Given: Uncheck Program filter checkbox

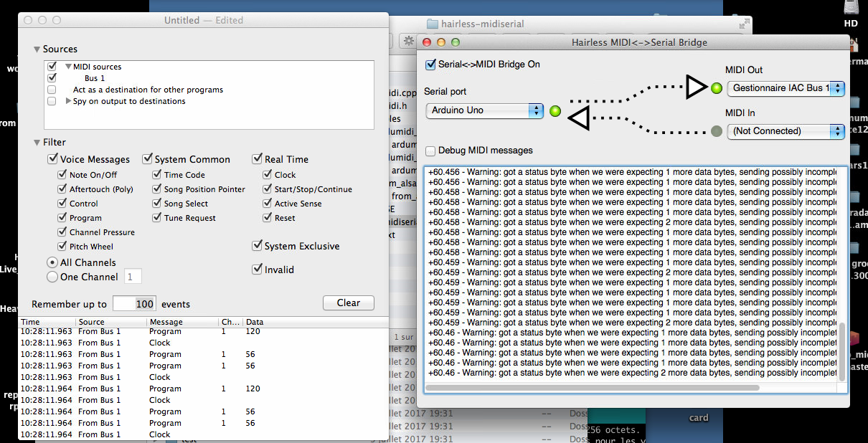Looking at the screenshot, I should (x=62, y=217).
